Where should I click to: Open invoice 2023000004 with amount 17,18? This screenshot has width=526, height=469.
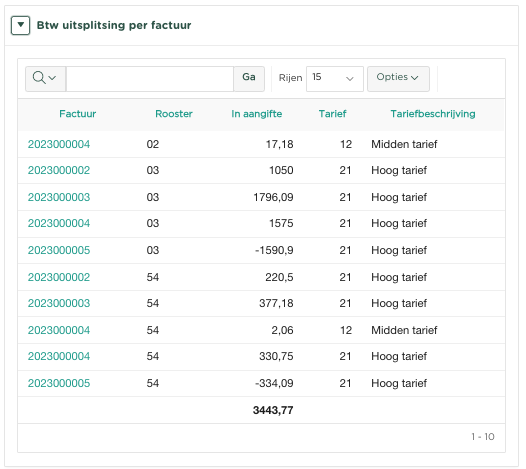(59, 144)
